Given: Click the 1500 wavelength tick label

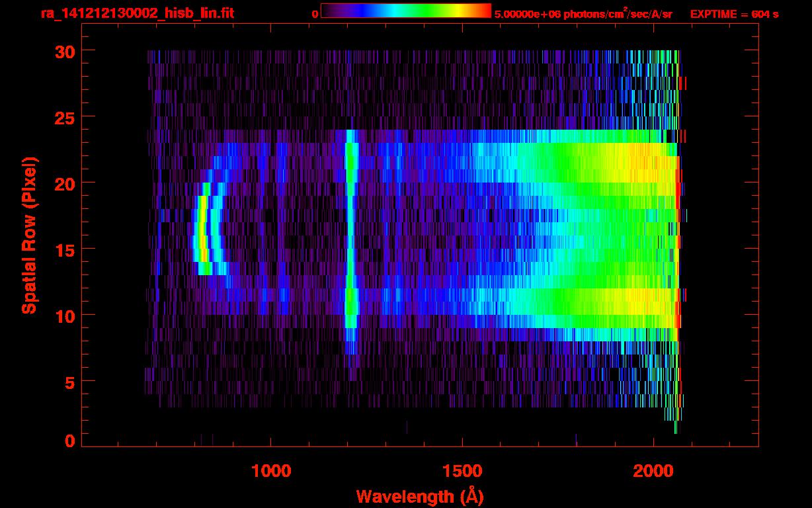Looking at the screenshot, I should [462, 470].
